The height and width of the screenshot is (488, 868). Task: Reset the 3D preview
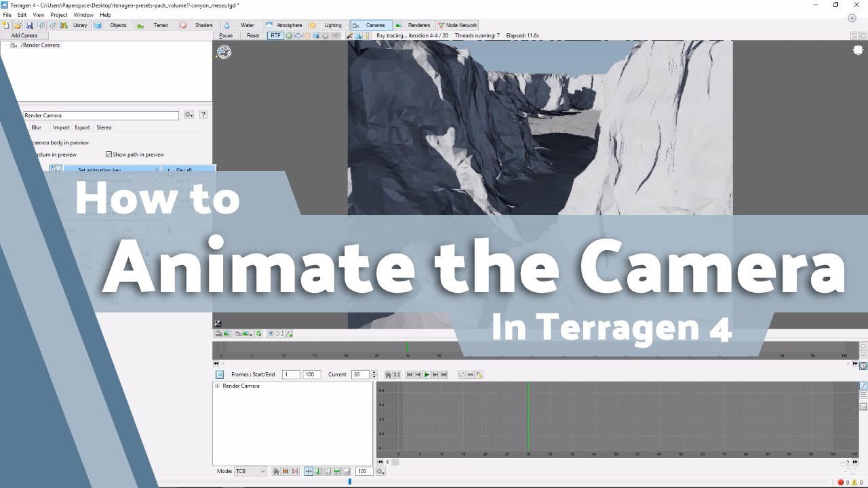(253, 35)
